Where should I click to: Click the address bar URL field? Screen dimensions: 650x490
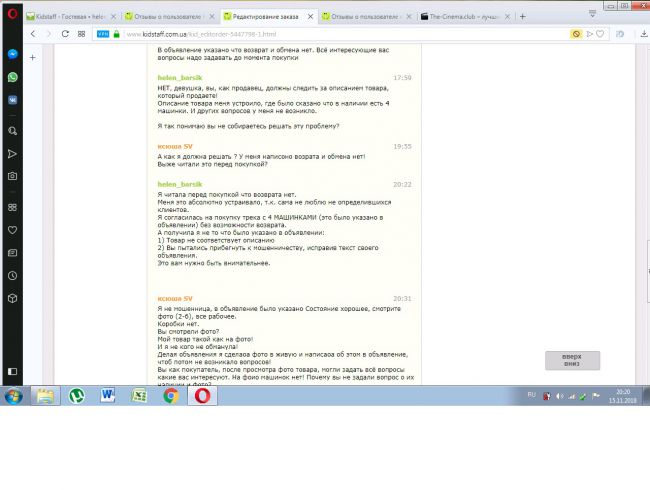tap(300, 33)
